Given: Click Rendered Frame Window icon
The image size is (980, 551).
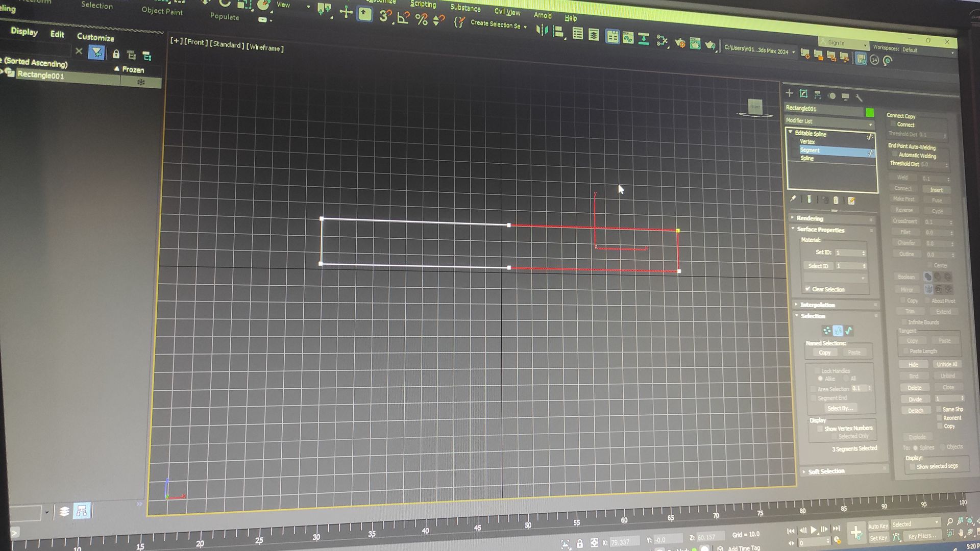Looking at the screenshot, I should pos(695,44).
